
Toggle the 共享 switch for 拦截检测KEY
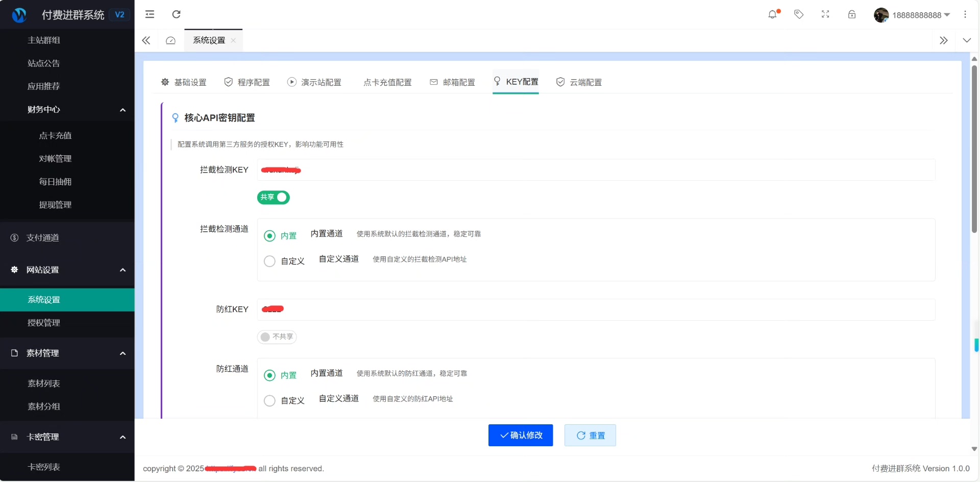(274, 198)
